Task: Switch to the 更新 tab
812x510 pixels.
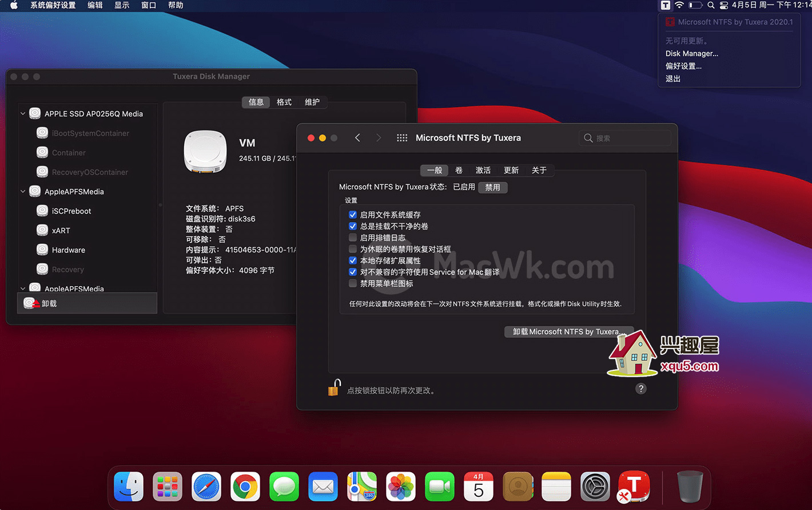Action: (x=511, y=170)
